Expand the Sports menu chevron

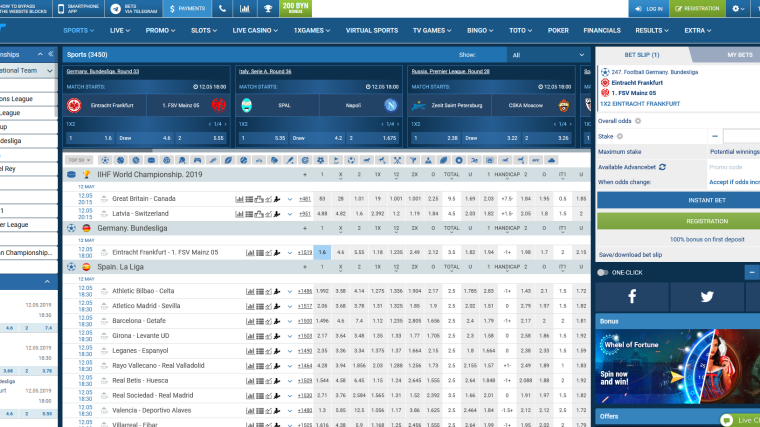92,31
